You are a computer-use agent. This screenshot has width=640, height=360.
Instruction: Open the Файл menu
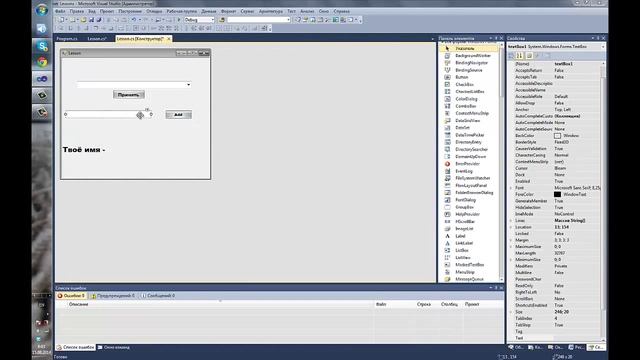coord(60,11)
